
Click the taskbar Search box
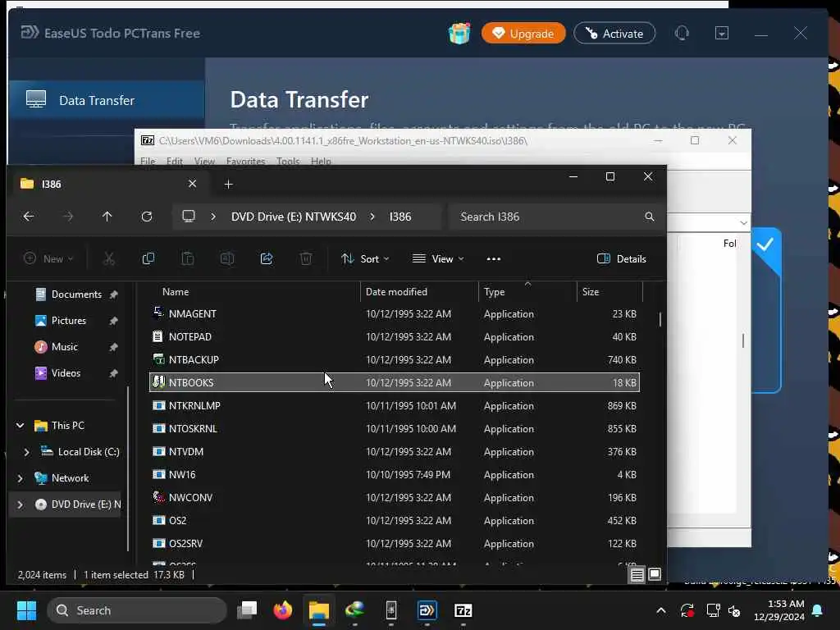click(x=137, y=610)
